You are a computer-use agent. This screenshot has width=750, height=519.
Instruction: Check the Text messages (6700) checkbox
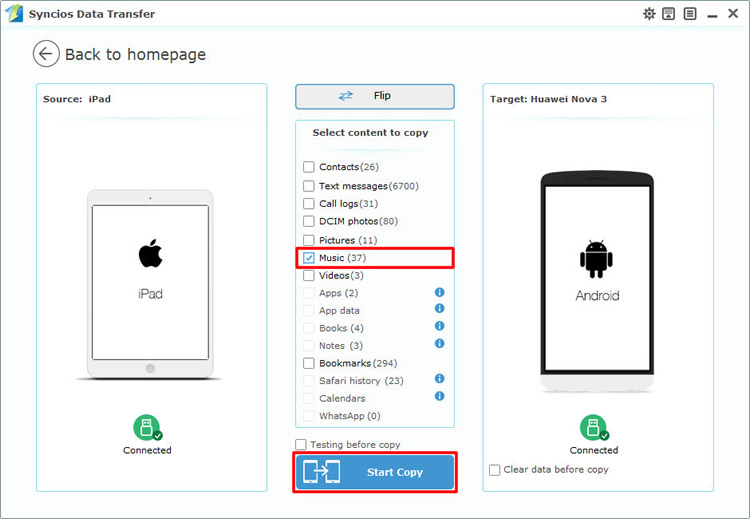pos(309,186)
